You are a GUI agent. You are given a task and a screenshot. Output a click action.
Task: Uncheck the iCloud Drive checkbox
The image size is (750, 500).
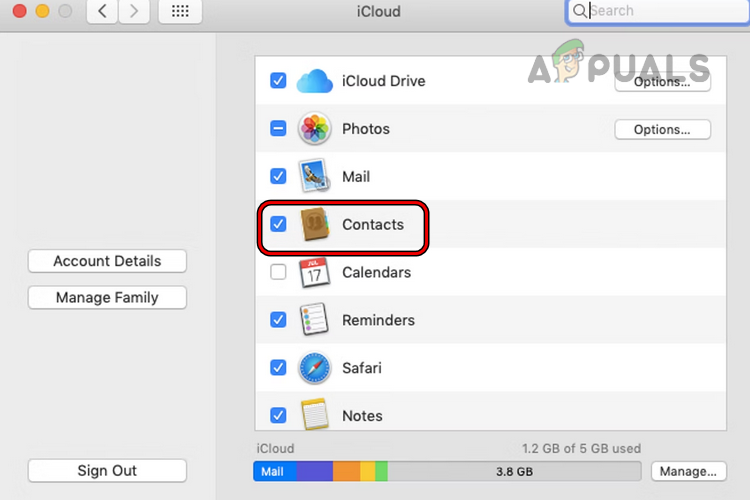278,80
